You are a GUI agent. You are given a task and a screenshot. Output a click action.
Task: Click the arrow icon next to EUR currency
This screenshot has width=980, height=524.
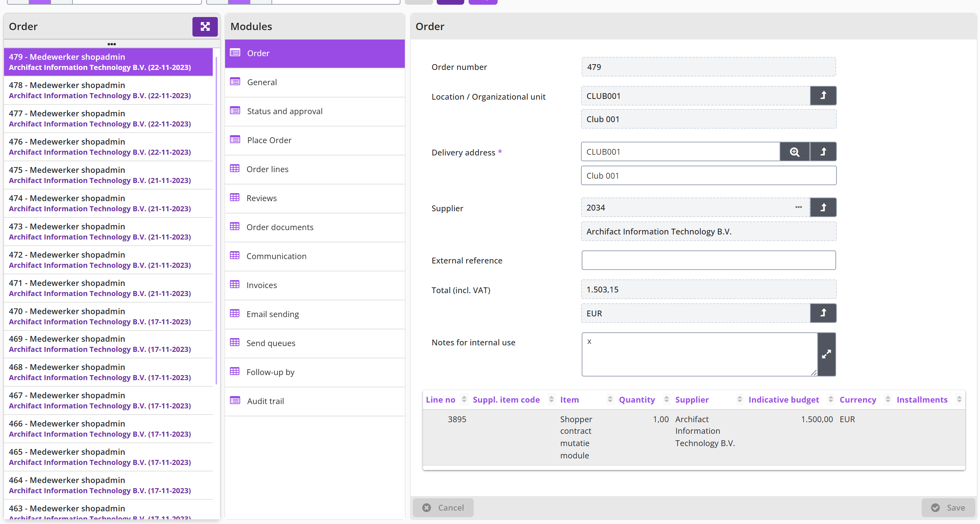pos(823,313)
